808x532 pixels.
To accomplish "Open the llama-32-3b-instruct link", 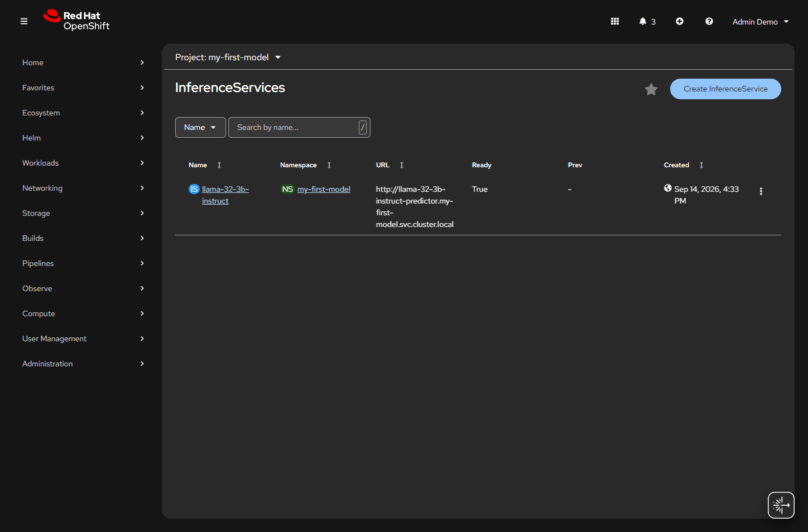I will tap(225, 195).
